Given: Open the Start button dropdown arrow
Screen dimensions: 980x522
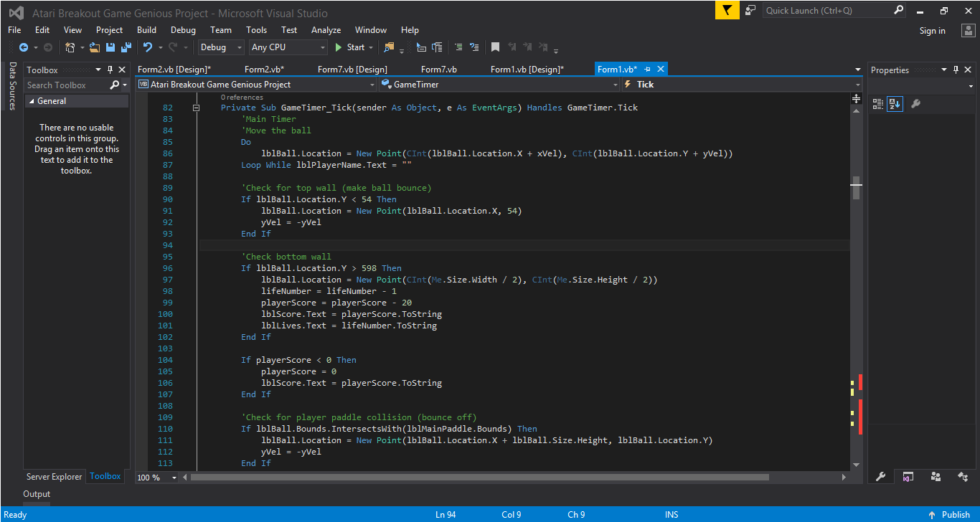Looking at the screenshot, I should [x=371, y=47].
